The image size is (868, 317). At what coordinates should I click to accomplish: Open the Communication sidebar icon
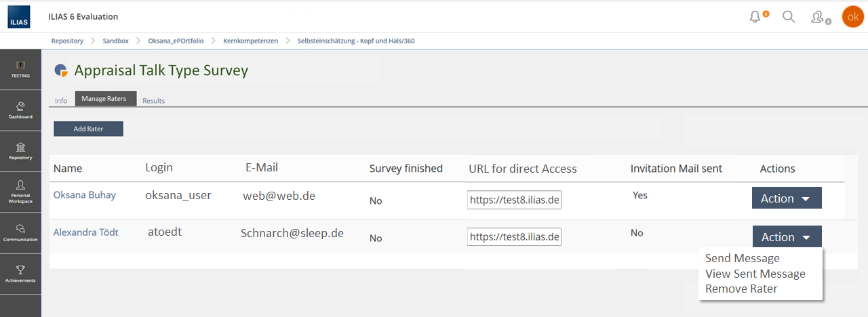[x=20, y=232]
